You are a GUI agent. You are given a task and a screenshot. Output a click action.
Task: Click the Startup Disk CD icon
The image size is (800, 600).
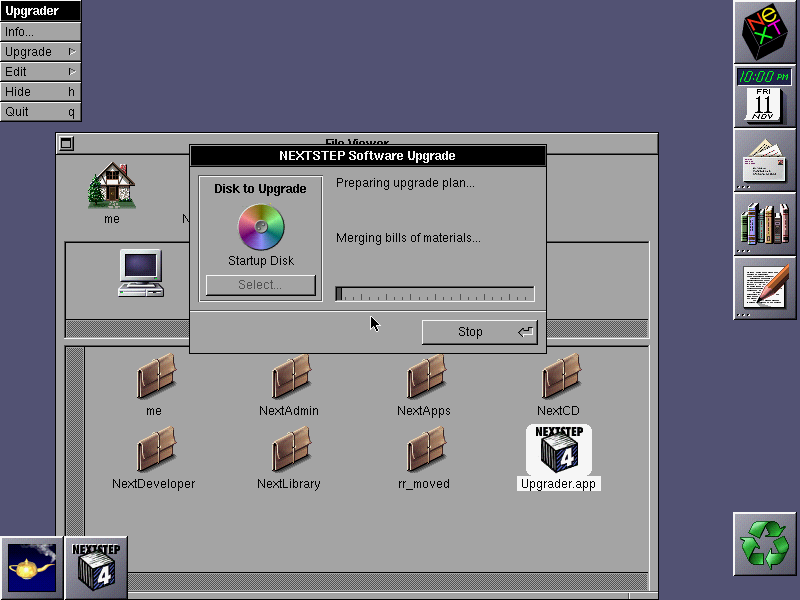261,227
